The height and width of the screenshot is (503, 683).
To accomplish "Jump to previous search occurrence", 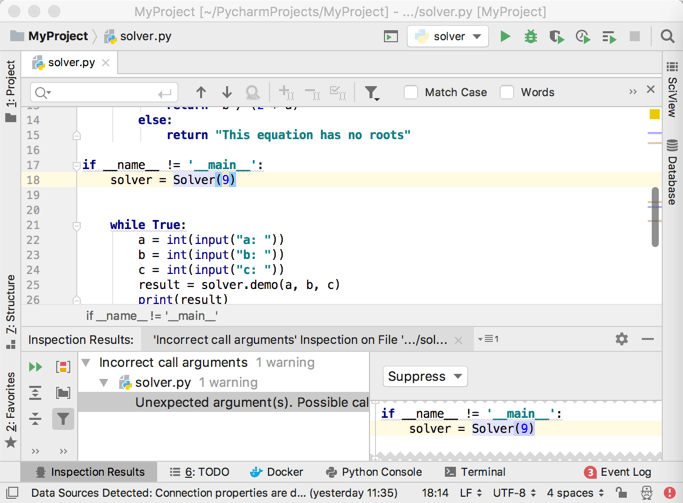I will [201, 92].
